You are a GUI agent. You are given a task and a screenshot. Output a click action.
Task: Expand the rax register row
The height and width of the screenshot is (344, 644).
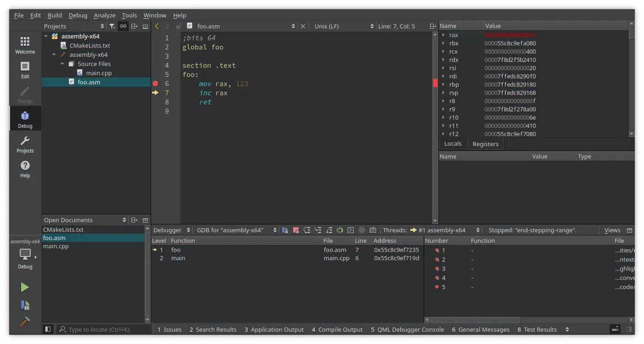[443, 35]
